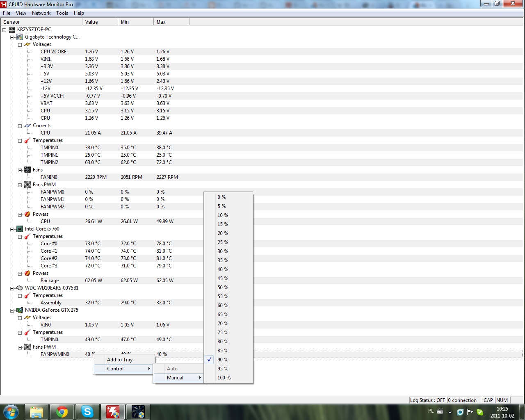Screen dimensions: 525x420
Task: Open the Help menu
Action: (x=79, y=13)
